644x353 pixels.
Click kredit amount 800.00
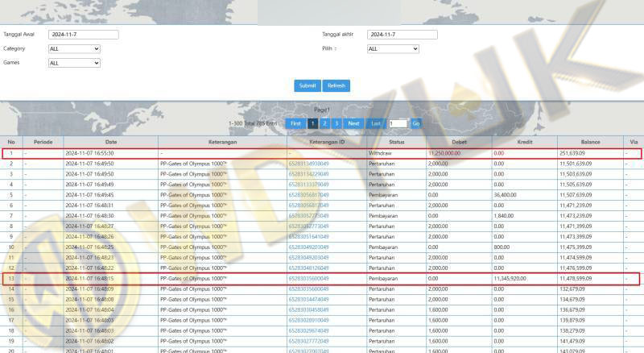(x=502, y=247)
